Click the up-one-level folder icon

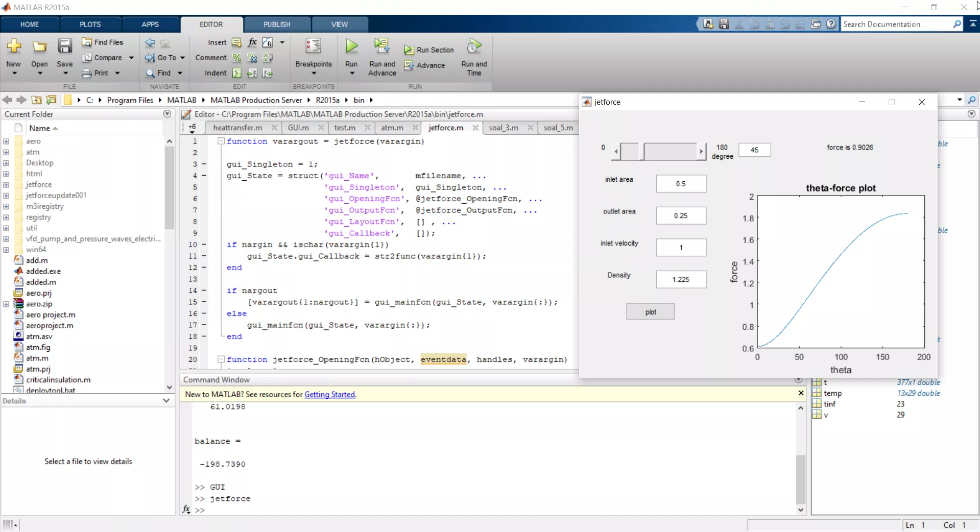(x=37, y=100)
